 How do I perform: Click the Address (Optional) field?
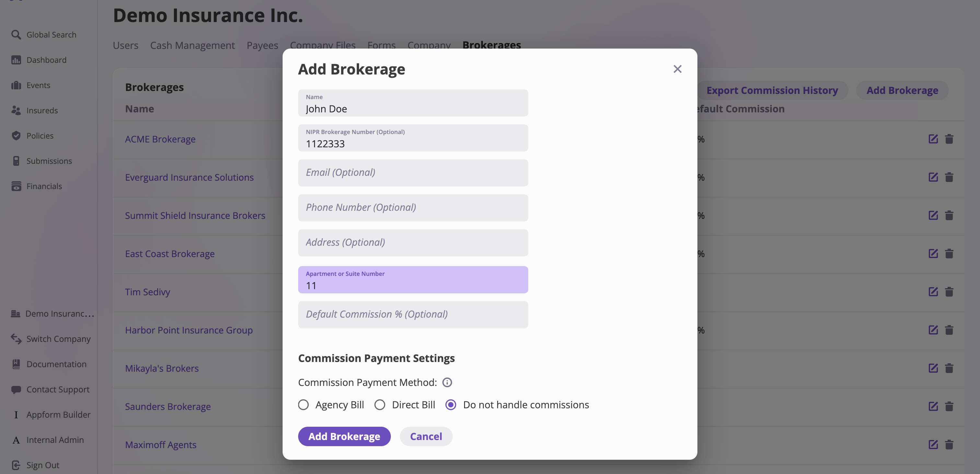[x=413, y=243]
